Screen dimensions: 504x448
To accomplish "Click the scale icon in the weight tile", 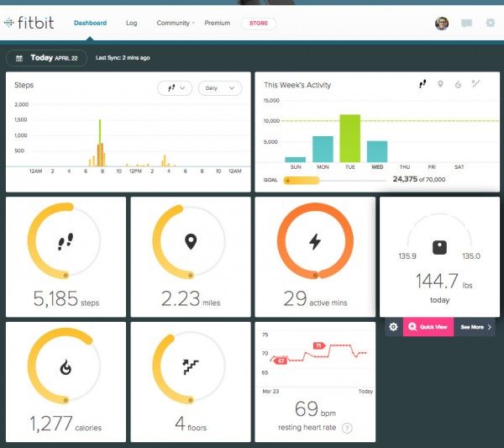I will pos(439,247).
